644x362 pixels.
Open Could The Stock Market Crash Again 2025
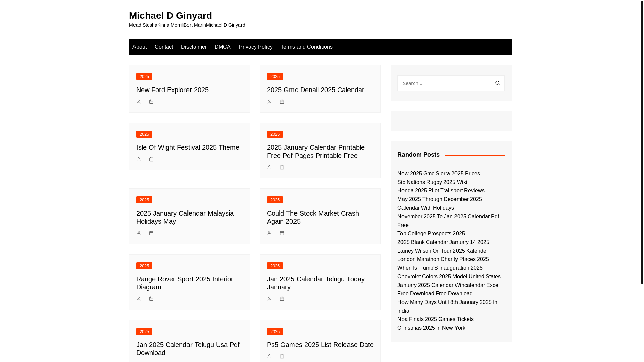[313, 217]
